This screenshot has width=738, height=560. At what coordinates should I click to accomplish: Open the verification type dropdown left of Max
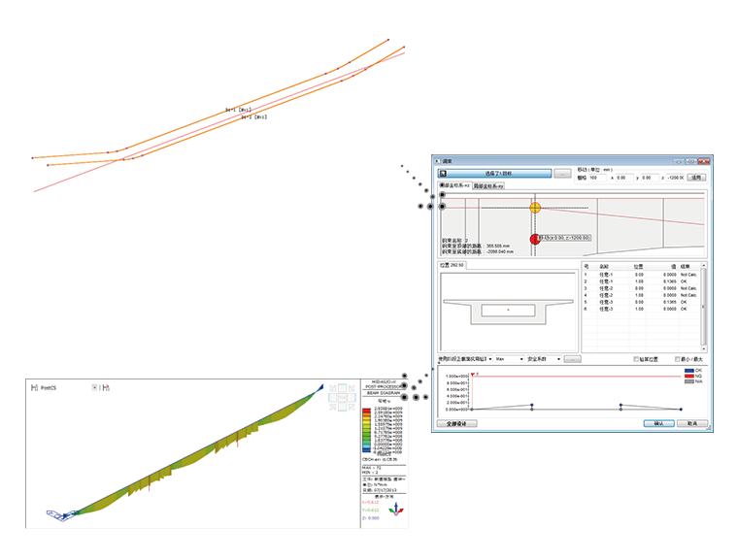[465, 359]
